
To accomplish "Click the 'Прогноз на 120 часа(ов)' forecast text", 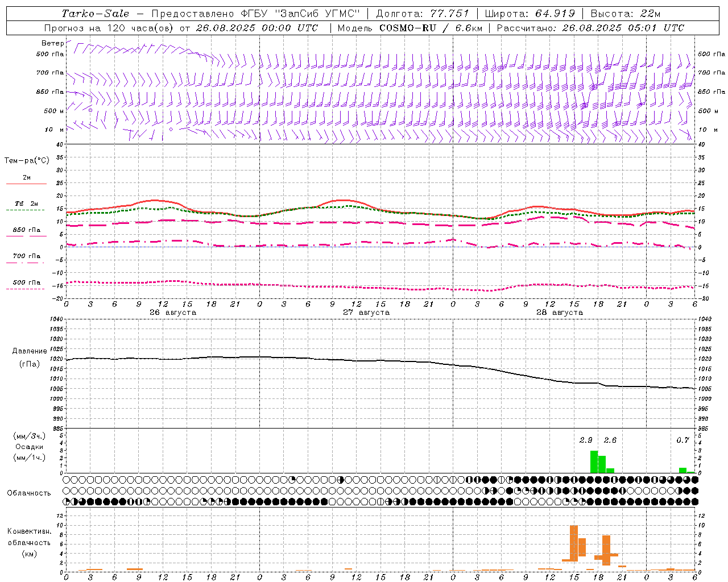I will pos(109,28).
